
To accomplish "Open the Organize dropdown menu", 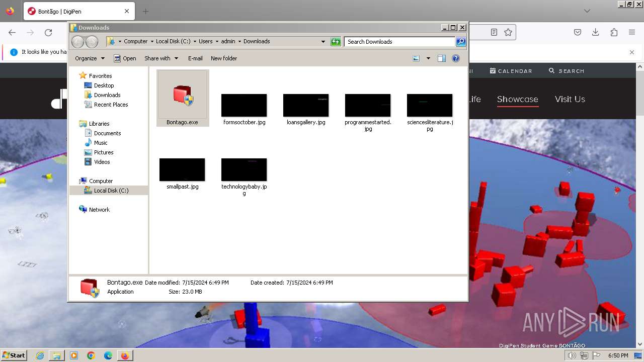I will pyautogui.click(x=90, y=58).
